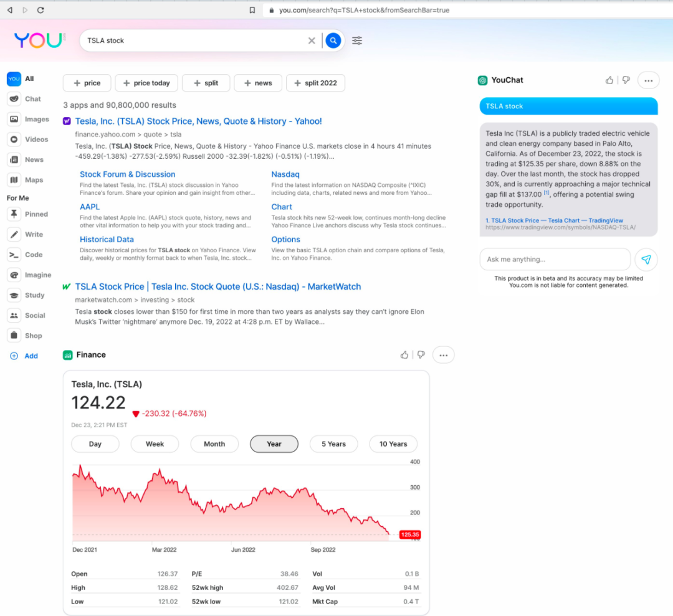Viewport: 673px width, 616px height.
Task: Select the Day chart range
Action: 95,444
